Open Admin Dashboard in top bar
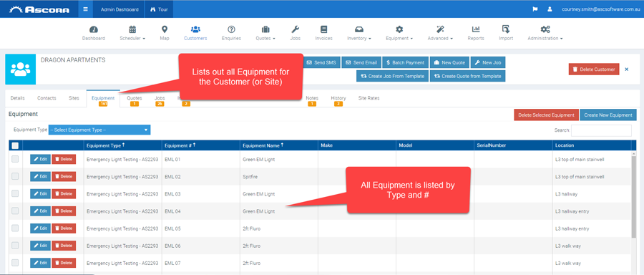The height and width of the screenshot is (275, 644). 119,9
